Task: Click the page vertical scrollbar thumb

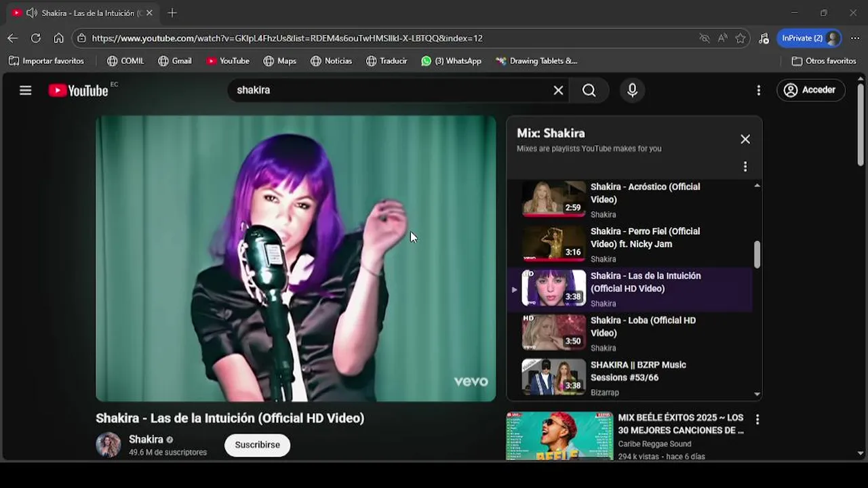Action: pos(861,125)
